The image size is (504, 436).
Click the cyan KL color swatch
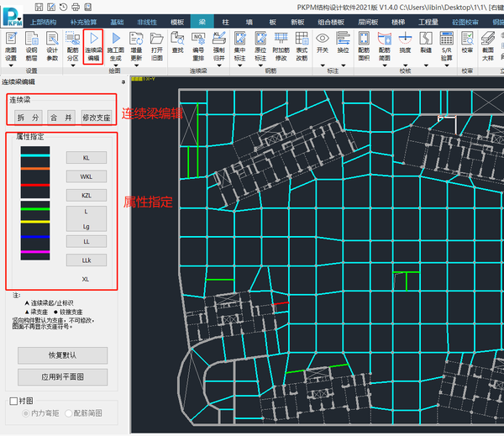[x=35, y=156]
